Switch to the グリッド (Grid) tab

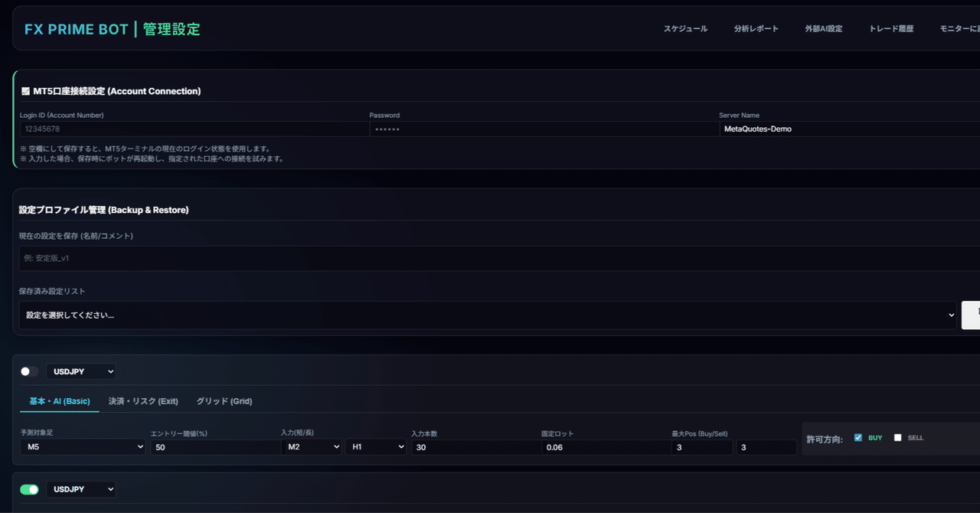(224, 401)
